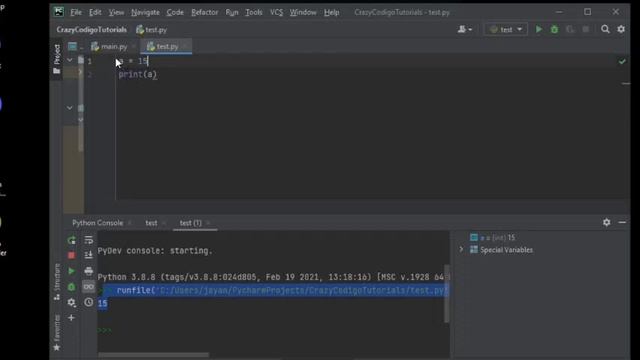This screenshot has height=360, width=640.
Task: Open Search Everywhere magnifier
Action: click(x=605, y=29)
